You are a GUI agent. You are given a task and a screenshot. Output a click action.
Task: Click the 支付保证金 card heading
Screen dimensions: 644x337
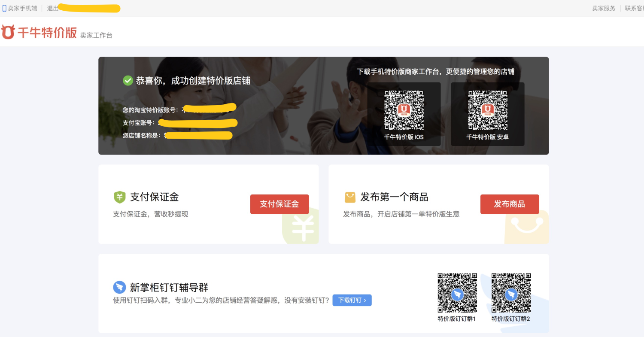tap(155, 197)
